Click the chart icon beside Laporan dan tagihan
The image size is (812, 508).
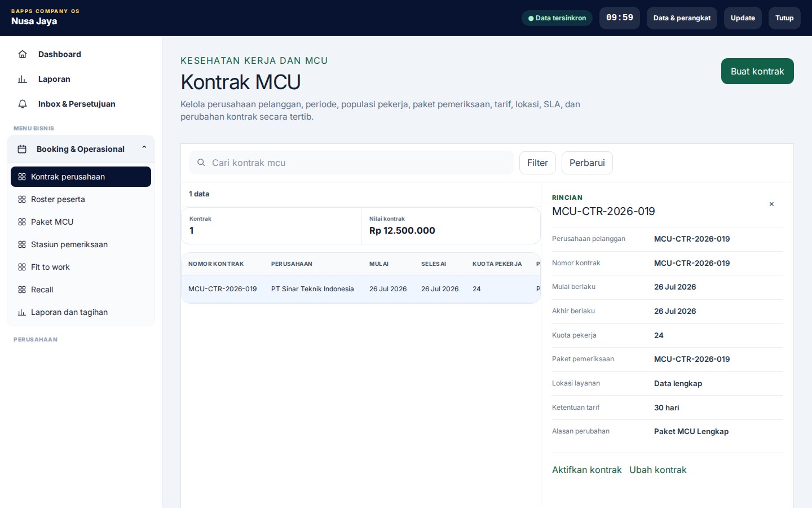(x=22, y=312)
